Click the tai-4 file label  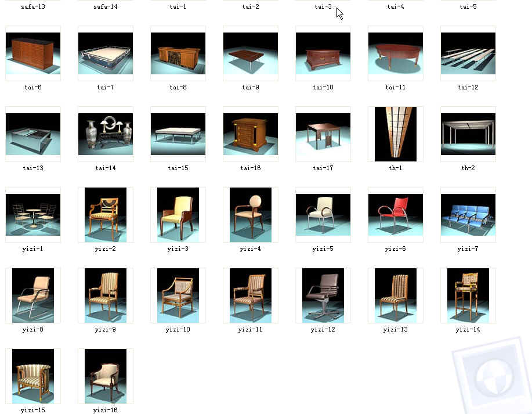pos(396,6)
